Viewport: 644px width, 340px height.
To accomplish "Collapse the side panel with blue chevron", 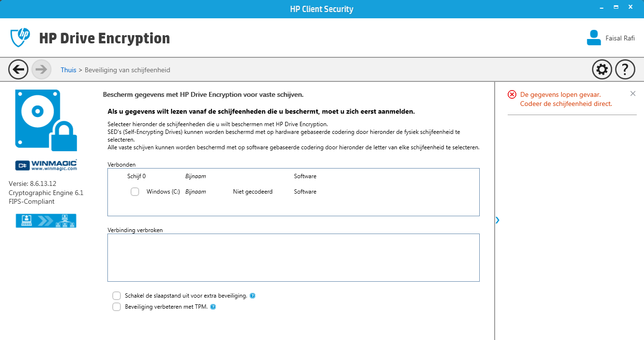I will coord(498,220).
